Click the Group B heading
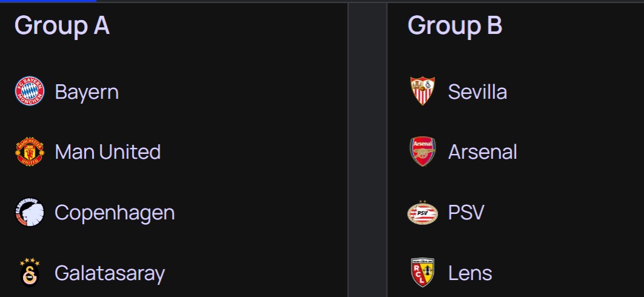The image size is (644, 297). pyautogui.click(x=454, y=25)
